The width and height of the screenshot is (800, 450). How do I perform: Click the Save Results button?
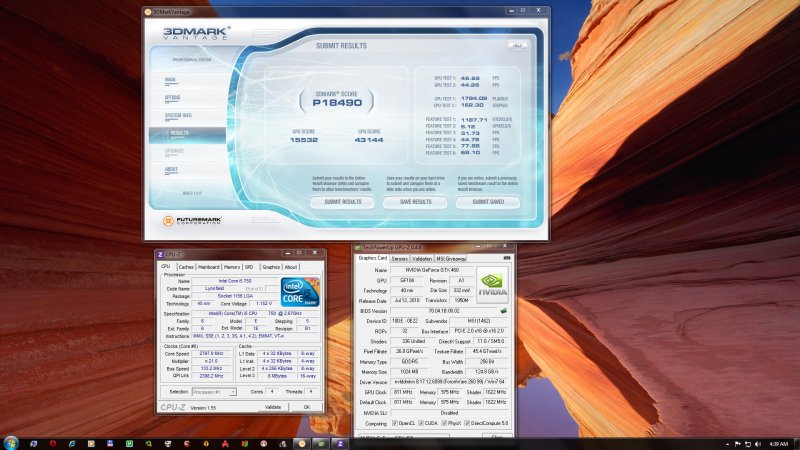(415, 202)
